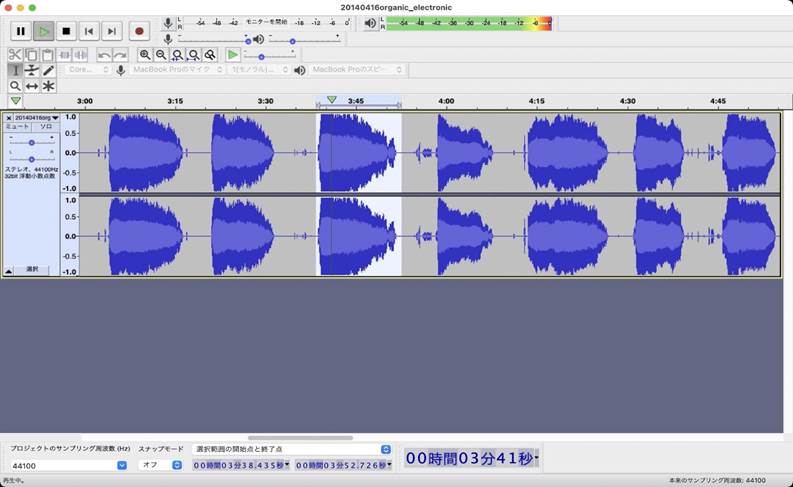Toggle the ミュート (mute) button on track
This screenshot has width=793, height=487.
(17, 127)
